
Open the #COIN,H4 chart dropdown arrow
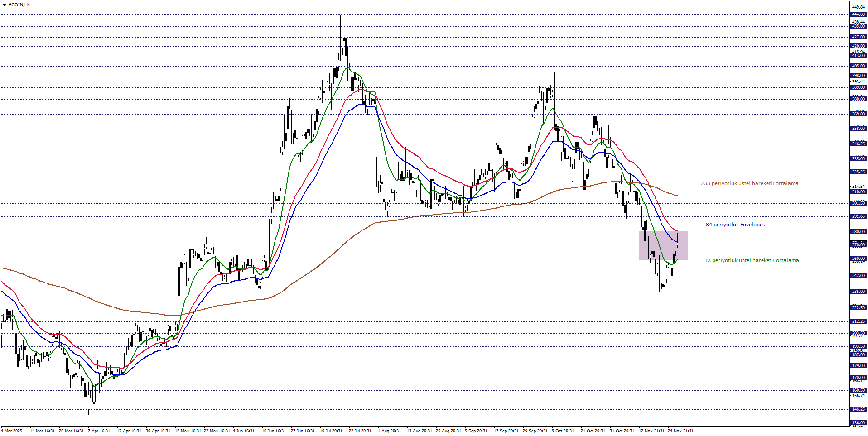point(4,5)
